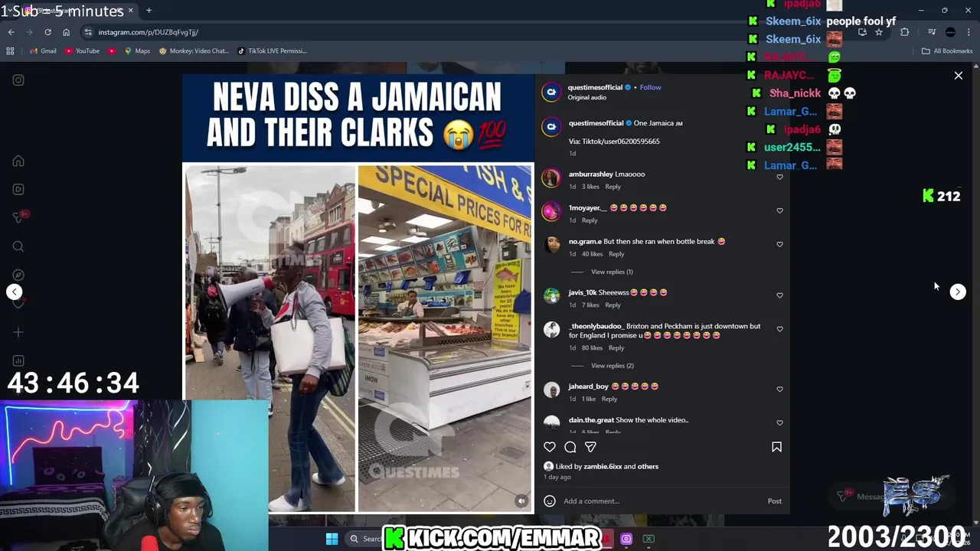
Task: Open the browser home page button
Action: 66,32
